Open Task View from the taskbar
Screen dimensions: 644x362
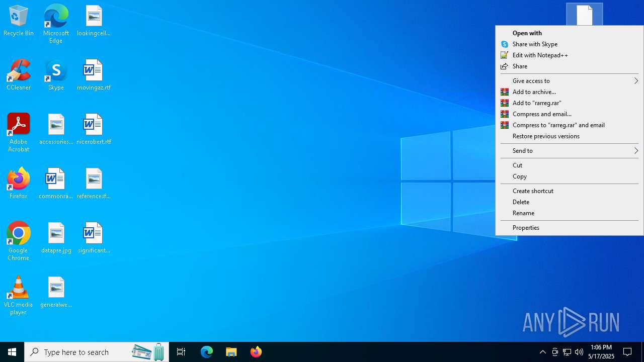(181, 352)
